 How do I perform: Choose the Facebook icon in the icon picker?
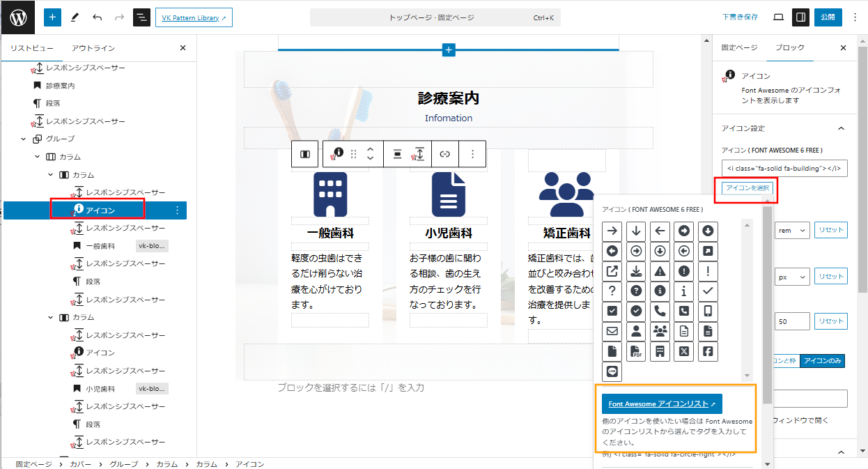pyautogui.click(x=708, y=351)
